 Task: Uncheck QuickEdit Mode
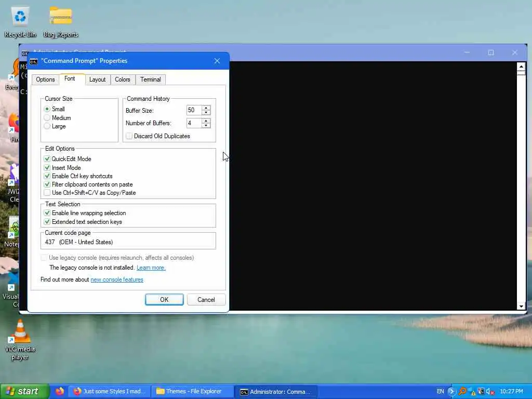[47, 159]
